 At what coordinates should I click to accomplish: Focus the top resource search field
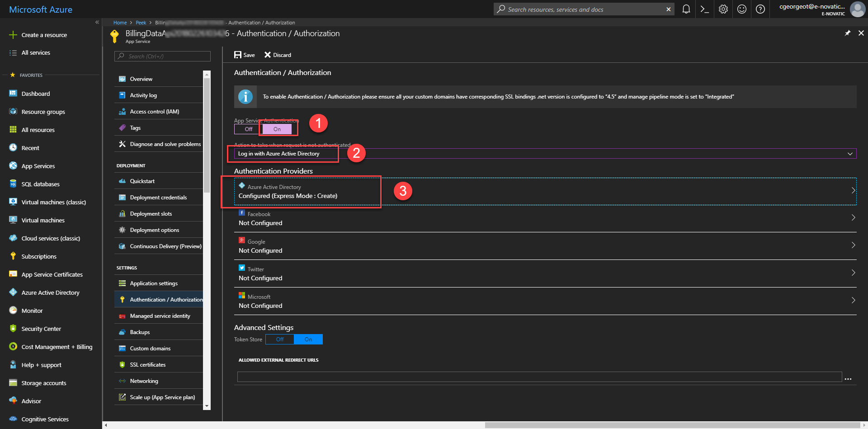tap(584, 9)
